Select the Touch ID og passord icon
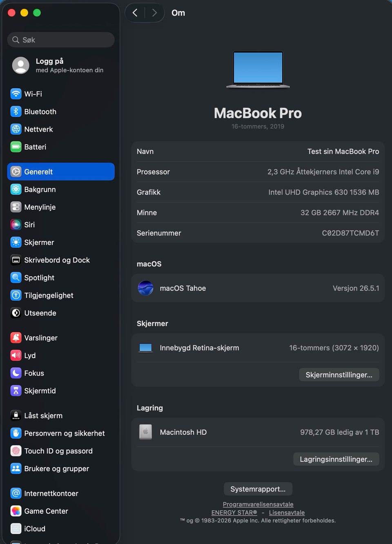Screen dimensions: 392x544 pyautogui.click(x=16, y=451)
